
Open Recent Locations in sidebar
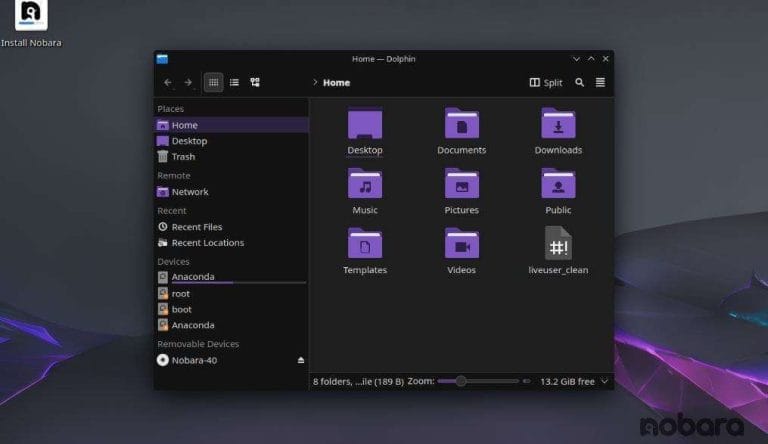tap(231, 243)
